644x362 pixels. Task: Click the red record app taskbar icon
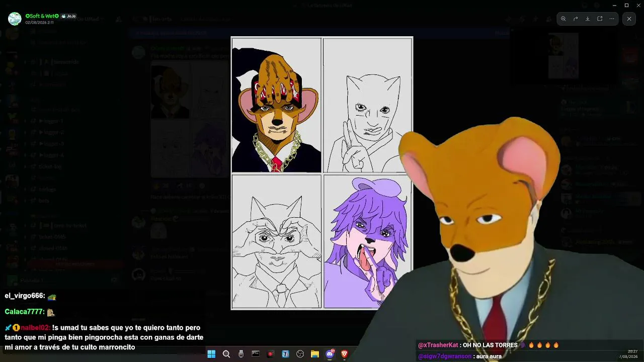[271, 354]
